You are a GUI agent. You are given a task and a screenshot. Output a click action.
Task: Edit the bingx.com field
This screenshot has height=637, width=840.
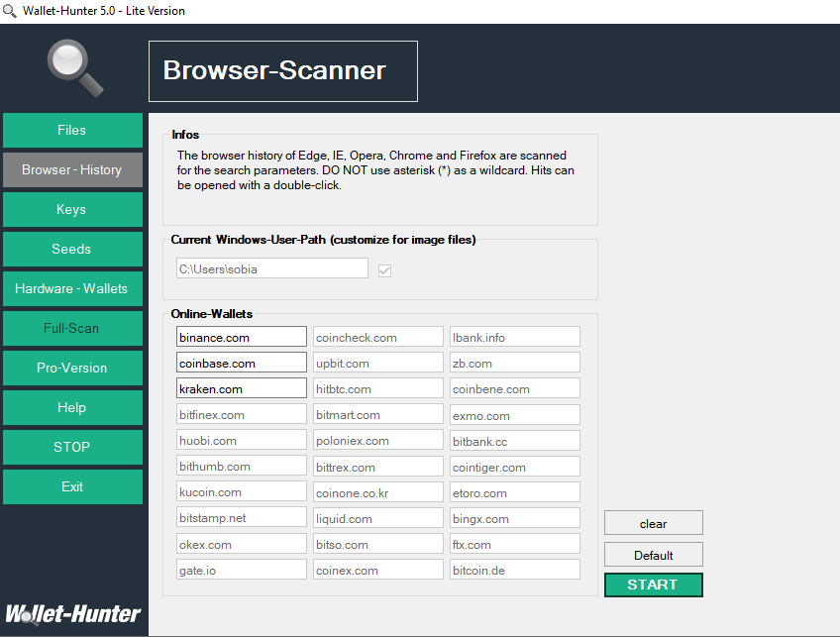[x=515, y=517]
